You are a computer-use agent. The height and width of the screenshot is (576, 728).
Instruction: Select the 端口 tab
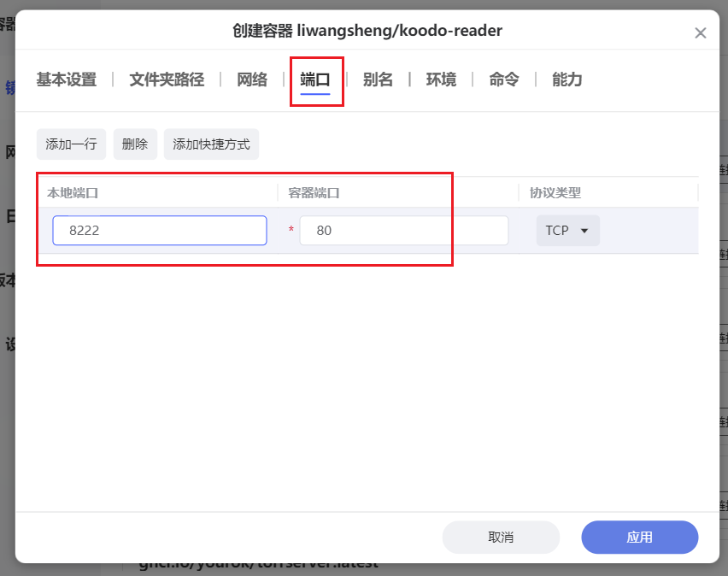(x=315, y=79)
